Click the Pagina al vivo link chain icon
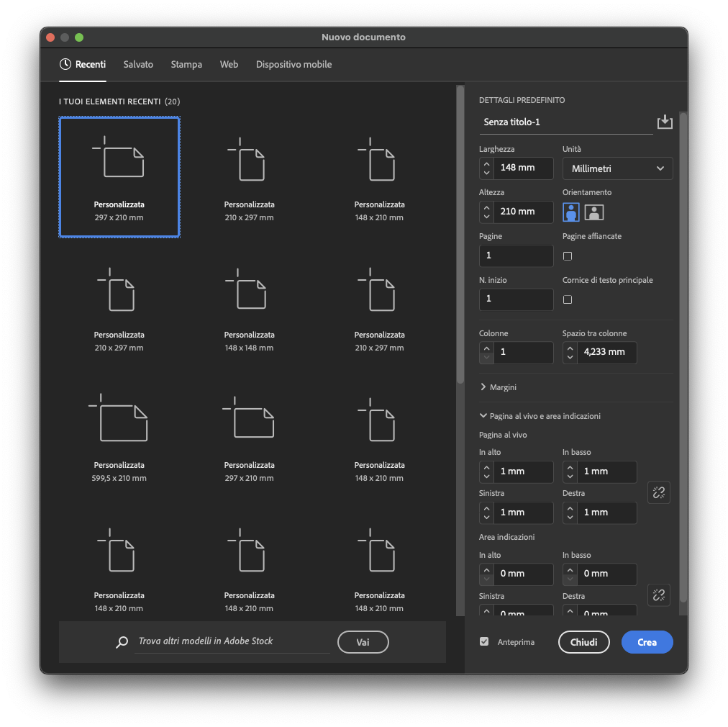The width and height of the screenshot is (728, 727). coord(658,492)
